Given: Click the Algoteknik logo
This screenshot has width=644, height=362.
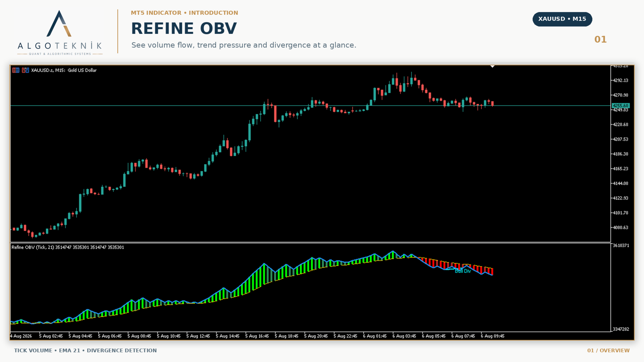Looking at the screenshot, I should pyautogui.click(x=60, y=33).
